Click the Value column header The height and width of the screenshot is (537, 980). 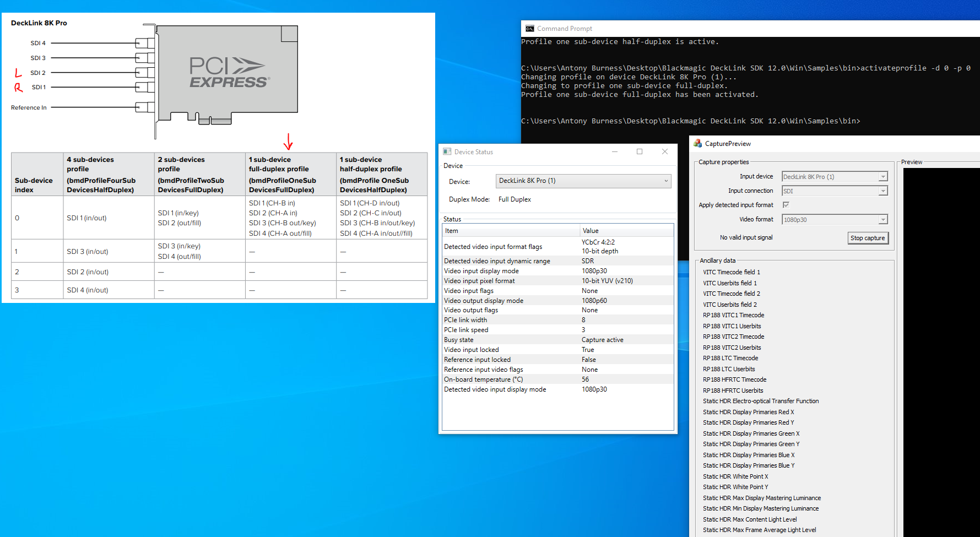click(x=627, y=231)
